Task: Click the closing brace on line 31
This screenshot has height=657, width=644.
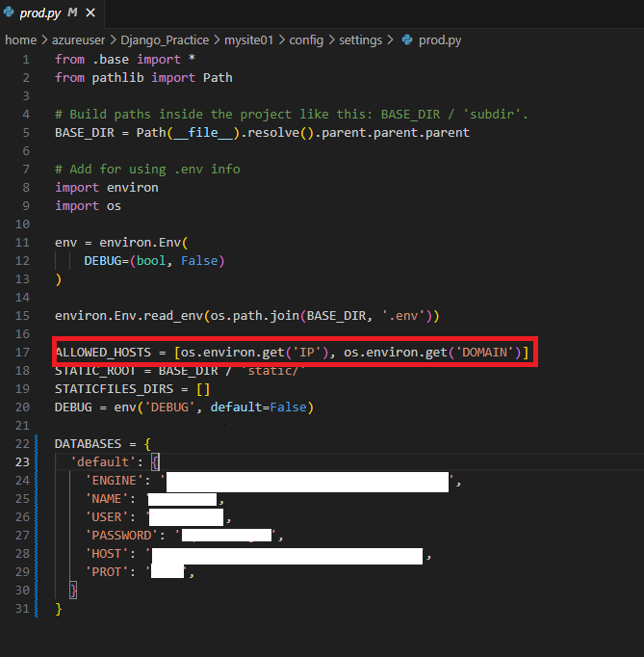Action: (x=59, y=609)
